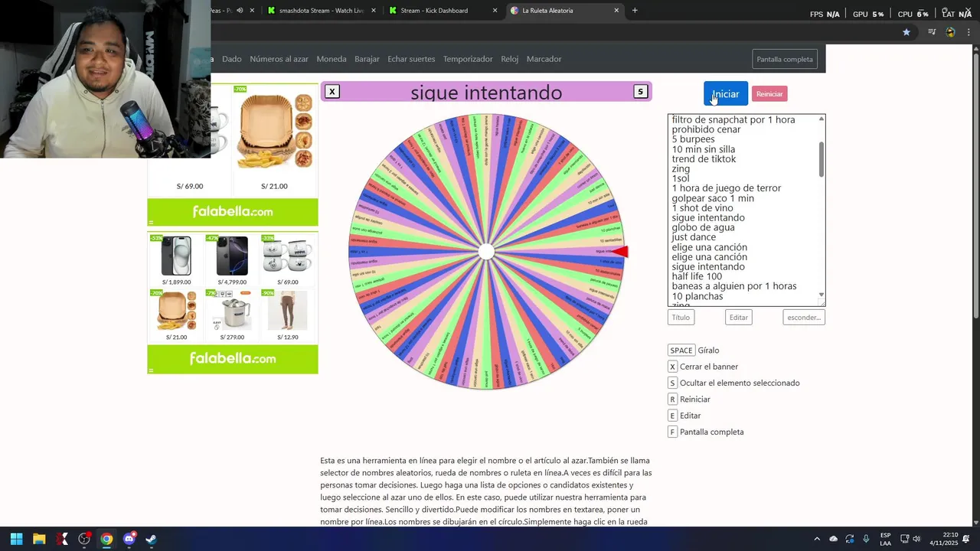Click the textarea scroll down arrow
The image size is (980, 551).
pyautogui.click(x=822, y=295)
